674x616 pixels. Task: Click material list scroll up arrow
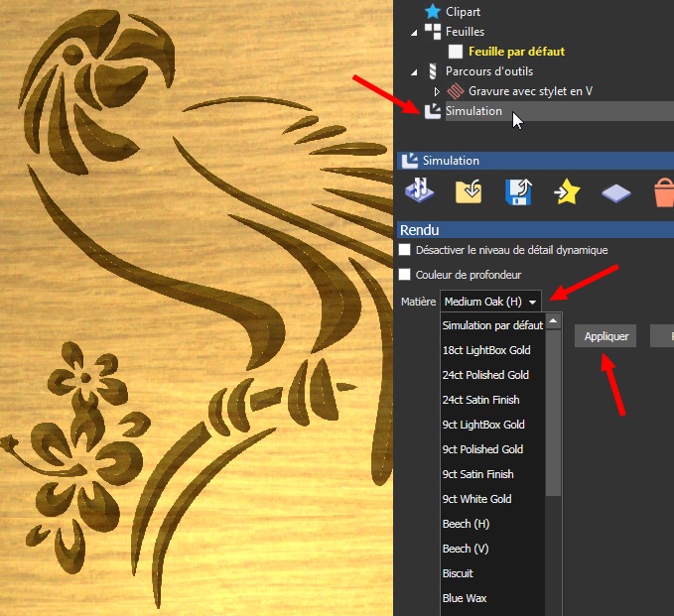click(553, 320)
